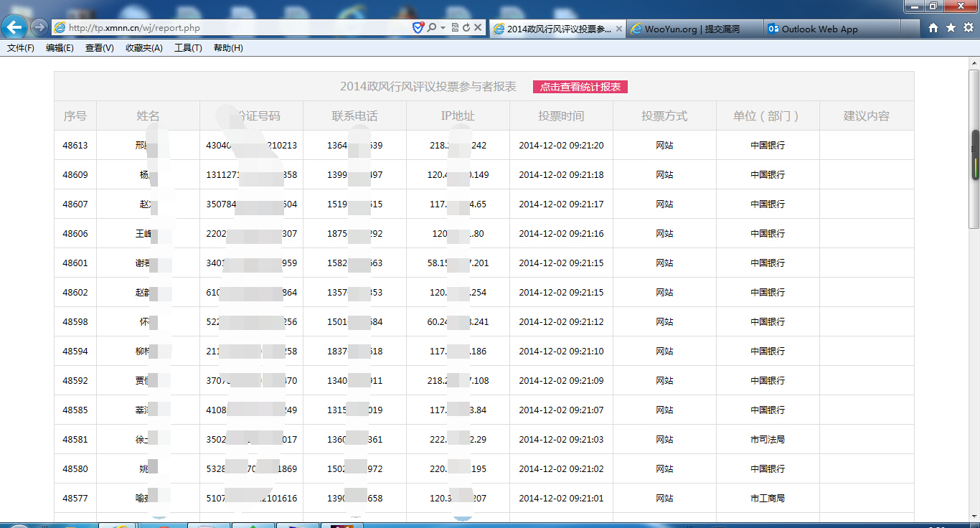This screenshot has width=980, height=528.
Task: Click the 姓名 column header
Action: [148, 115]
